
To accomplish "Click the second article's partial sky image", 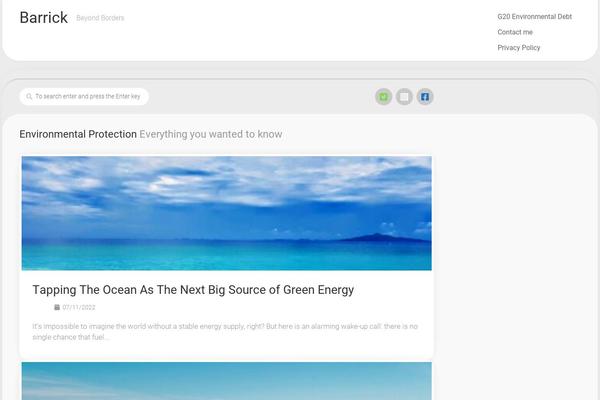I will 227,381.
